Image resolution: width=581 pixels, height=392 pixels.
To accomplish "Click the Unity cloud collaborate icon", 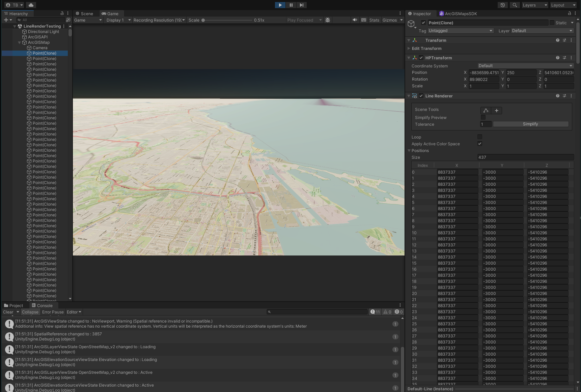I will coord(30,5).
